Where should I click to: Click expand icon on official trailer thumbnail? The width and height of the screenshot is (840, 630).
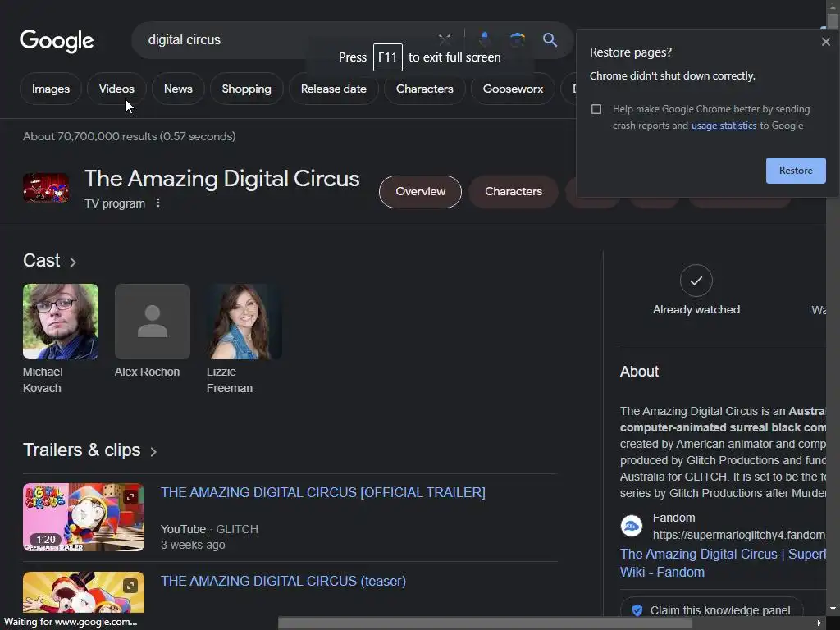coord(130,498)
